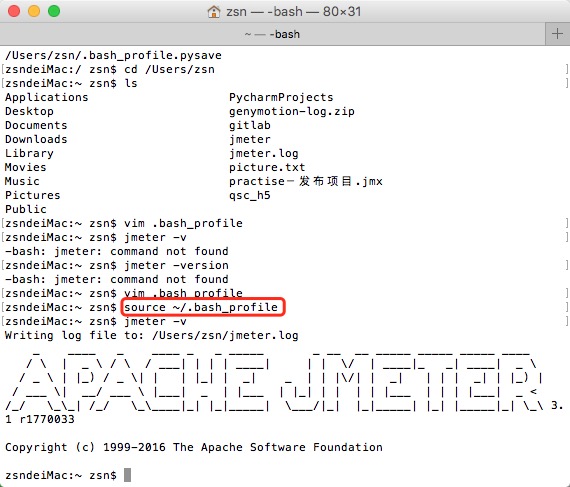Click the cursor at the last prompt
The image size is (570, 487).
(127, 475)
